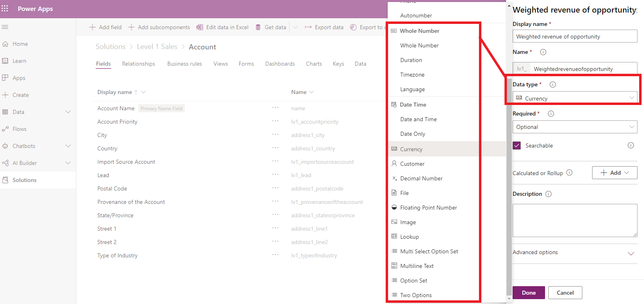Switch to the Business rules tab
Viewport: 644px width, 304px height.
(x=185, y=64)
